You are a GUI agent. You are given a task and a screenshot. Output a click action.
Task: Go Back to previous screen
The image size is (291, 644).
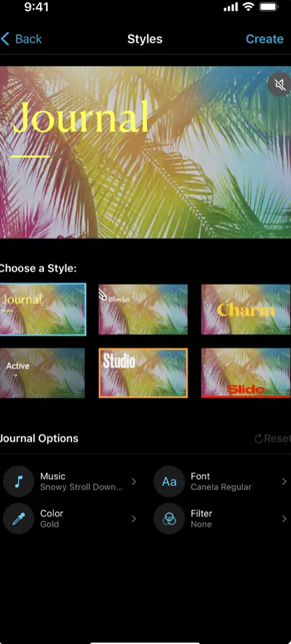tap(21, 39)
